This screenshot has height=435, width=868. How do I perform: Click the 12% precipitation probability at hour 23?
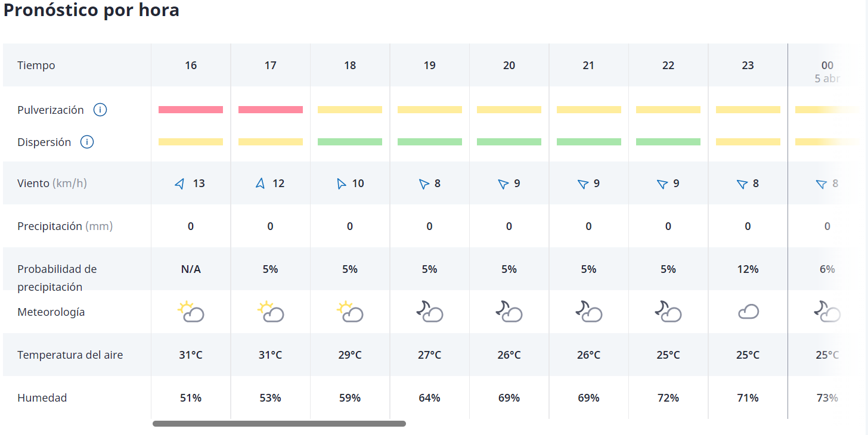pos(748,269)
